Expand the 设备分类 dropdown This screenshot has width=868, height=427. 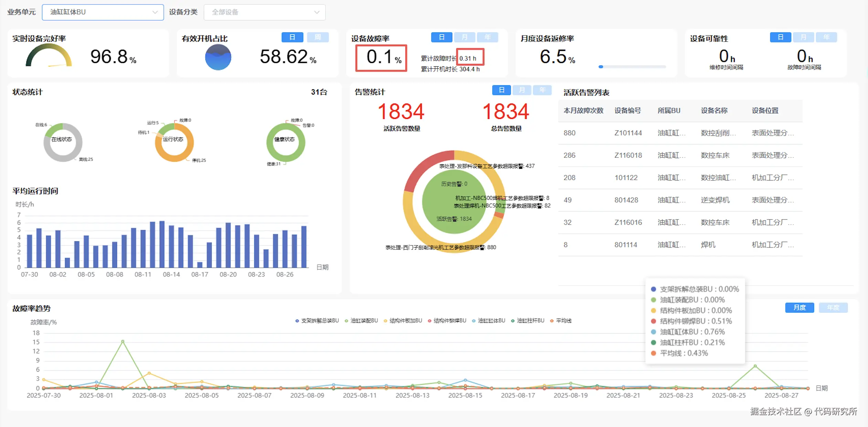tap(264, 12)
